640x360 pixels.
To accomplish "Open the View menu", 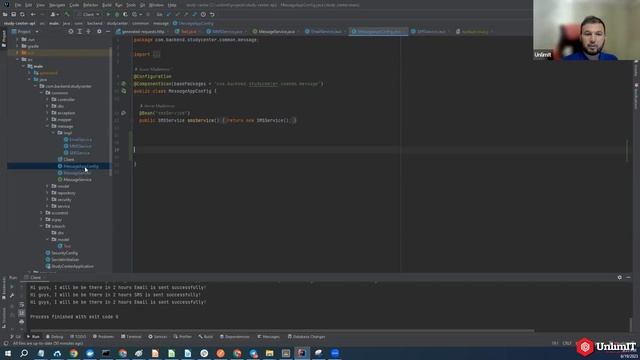I will click(x=40, y=5).
